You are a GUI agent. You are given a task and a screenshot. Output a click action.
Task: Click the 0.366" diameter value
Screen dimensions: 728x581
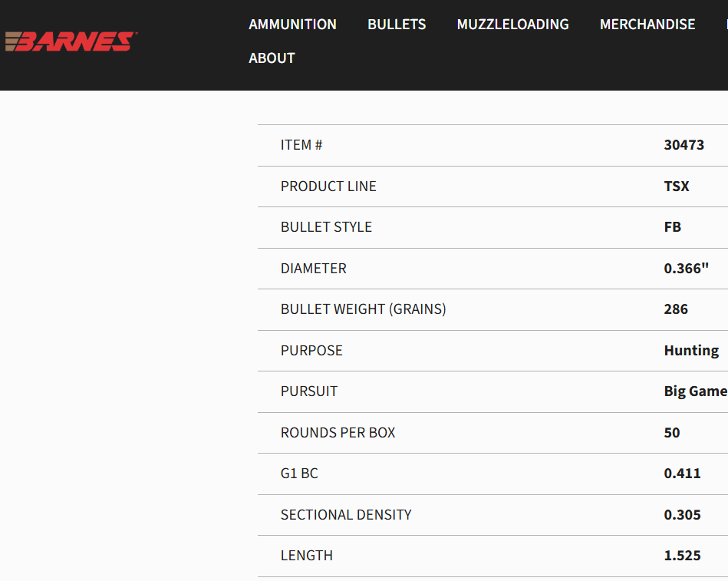686,269
